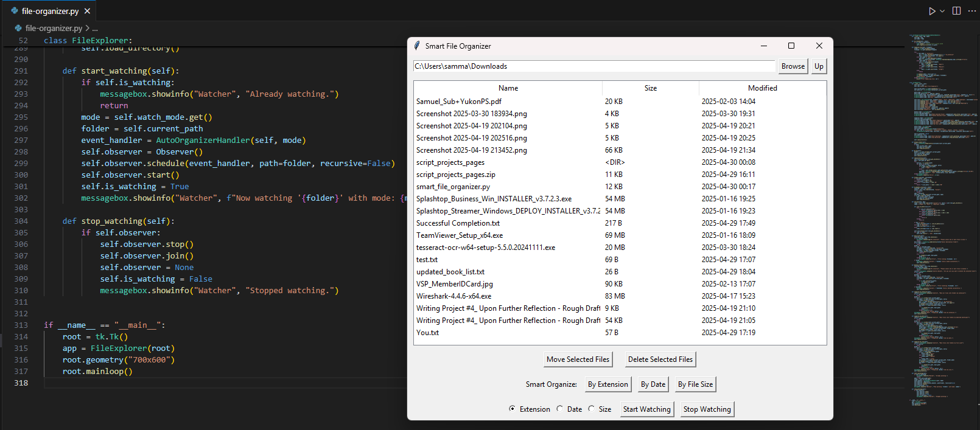The width and height of the screenshot is (980, 430).
Task: Click the root.mainloop() code line
Action: click(97, 372)
